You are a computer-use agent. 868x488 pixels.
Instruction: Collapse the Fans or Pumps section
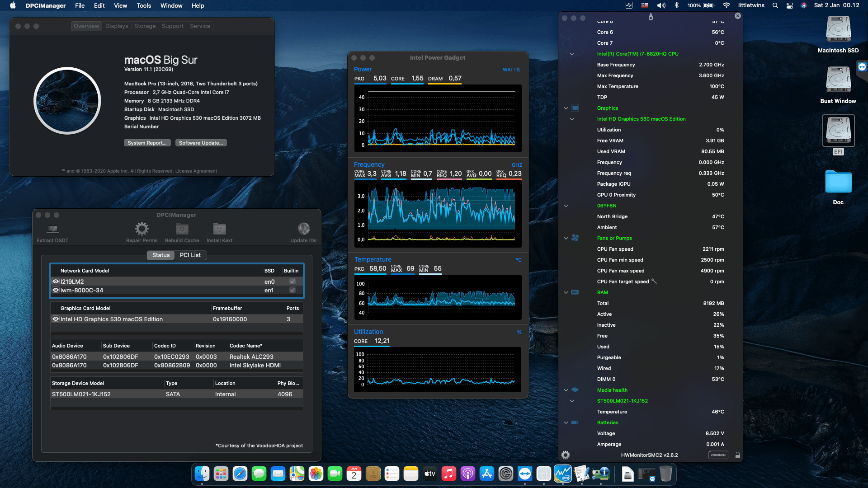[x=566, y=238]
